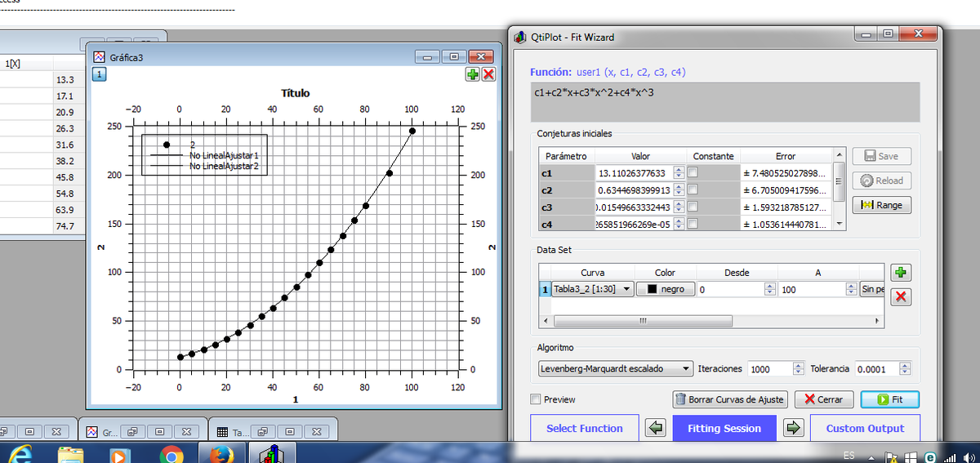This screenshot has width=980, height=463.
Task: Click the QtiPlot icon in the Fit Wizard title bar
Action: click(521, 37)
